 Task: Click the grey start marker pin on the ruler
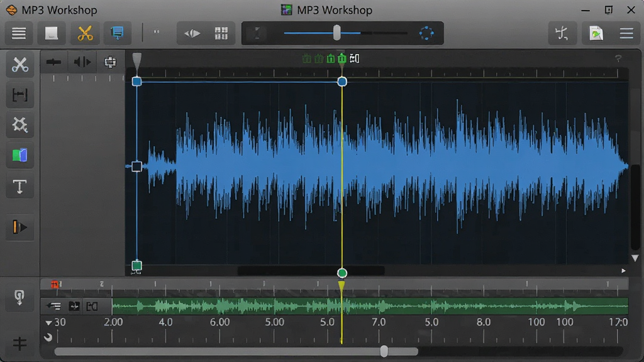click(136, 62)
